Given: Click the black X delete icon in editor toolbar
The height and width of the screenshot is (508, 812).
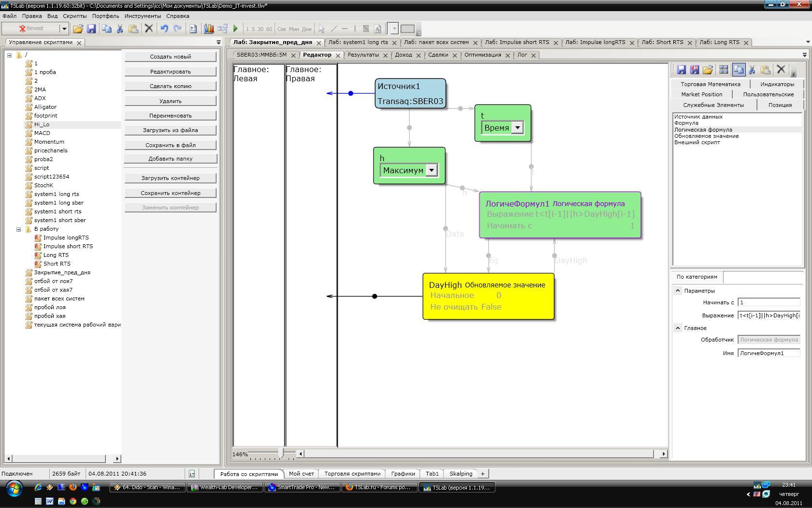Looking at the screenshot, I should 781,70.
